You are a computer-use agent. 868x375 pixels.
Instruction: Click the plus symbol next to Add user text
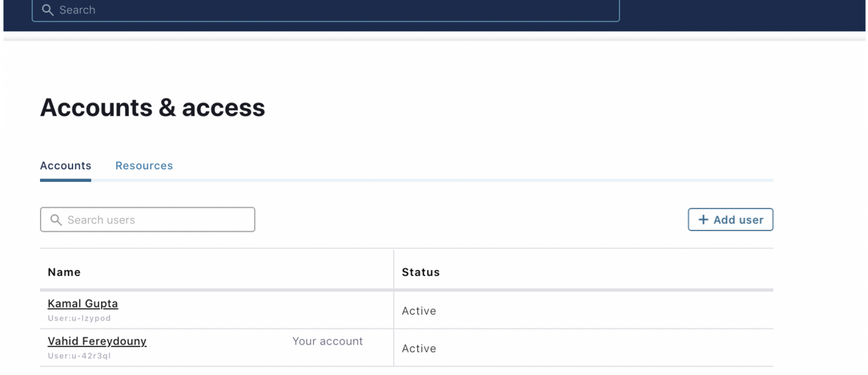coord(702,219)
